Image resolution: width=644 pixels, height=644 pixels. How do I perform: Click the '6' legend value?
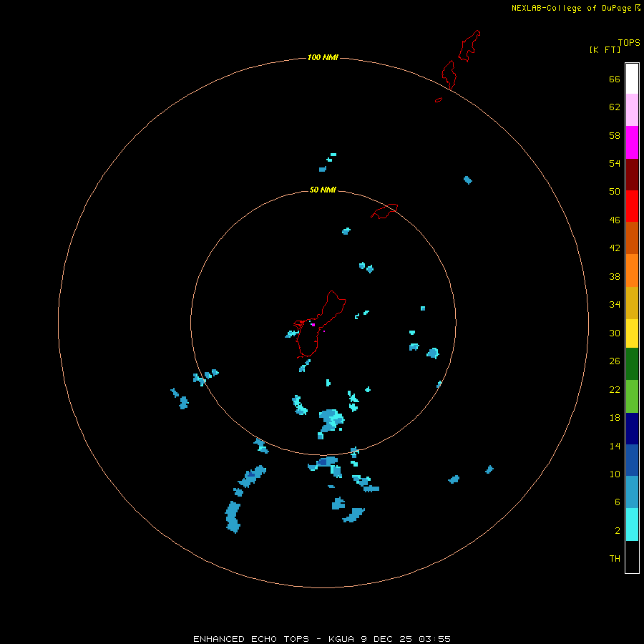tap(618, 502)
